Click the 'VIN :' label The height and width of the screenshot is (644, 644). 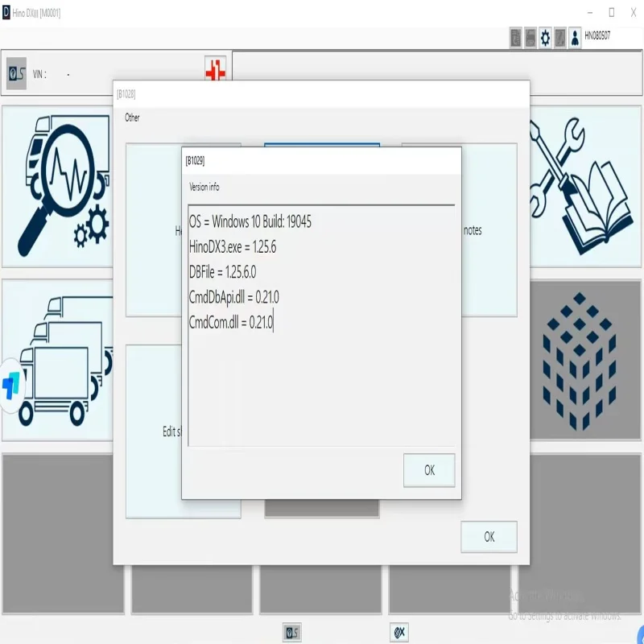(x=39, y=74)
